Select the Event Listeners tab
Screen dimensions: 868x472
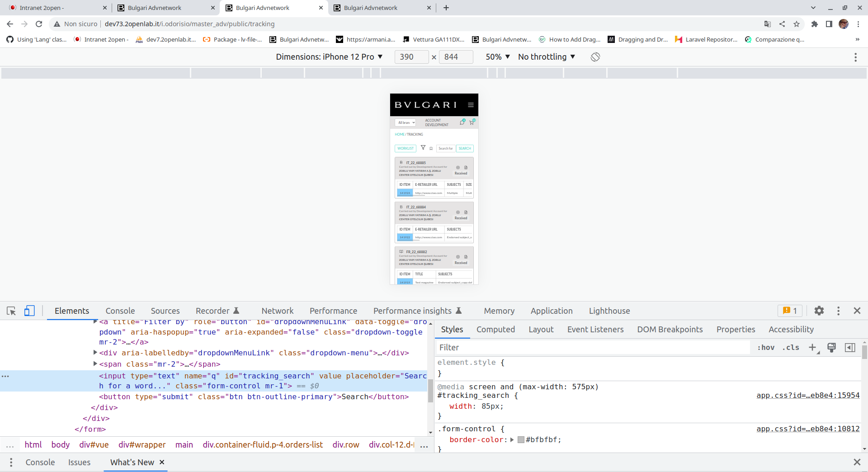pos(595,330)
